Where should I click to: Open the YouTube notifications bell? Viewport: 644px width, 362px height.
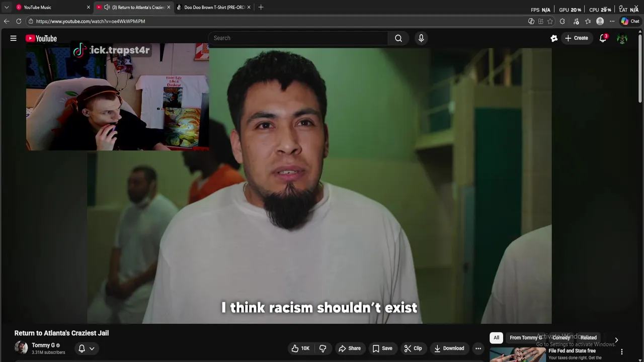click(603, 38)
